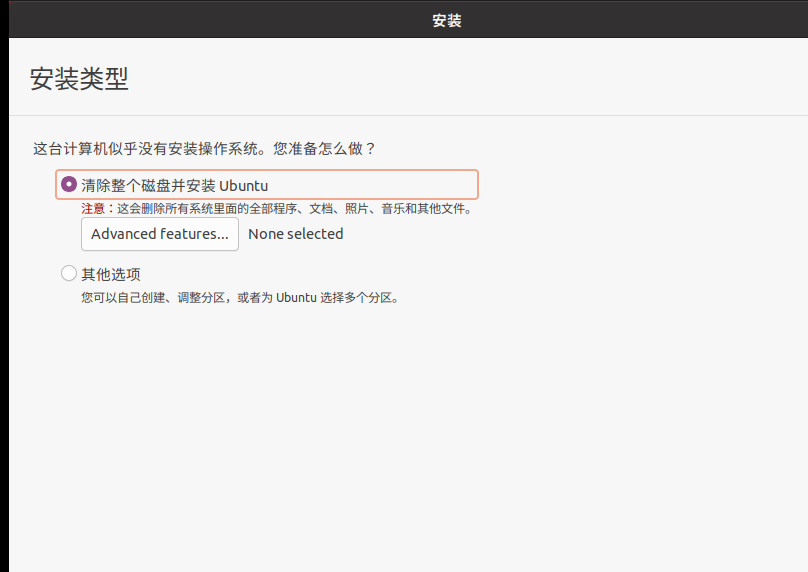
Task: Click the 安装 window title bar
Action: [447, 20]
